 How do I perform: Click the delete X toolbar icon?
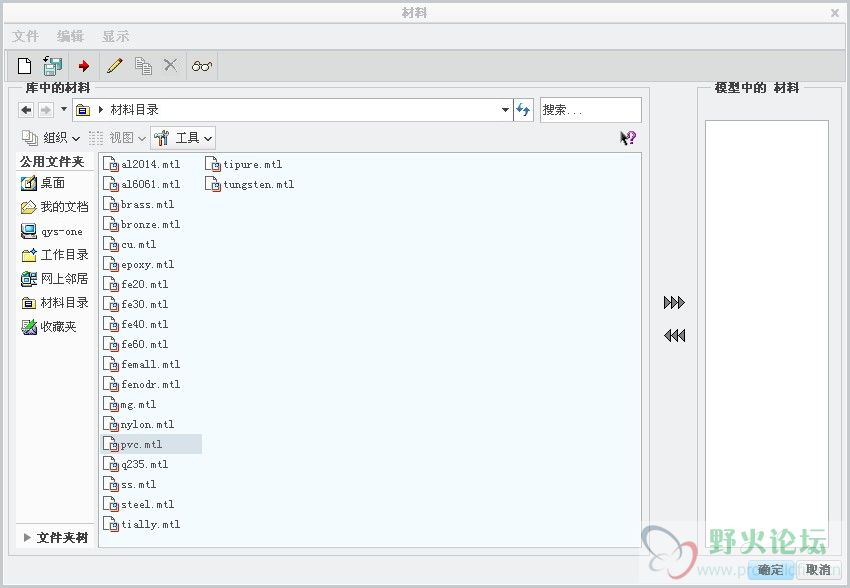pos(170,66)
